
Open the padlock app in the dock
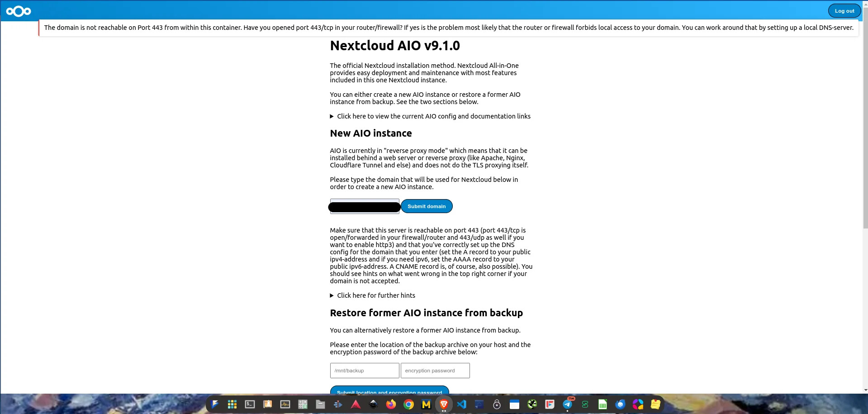[x=497, y=404]
